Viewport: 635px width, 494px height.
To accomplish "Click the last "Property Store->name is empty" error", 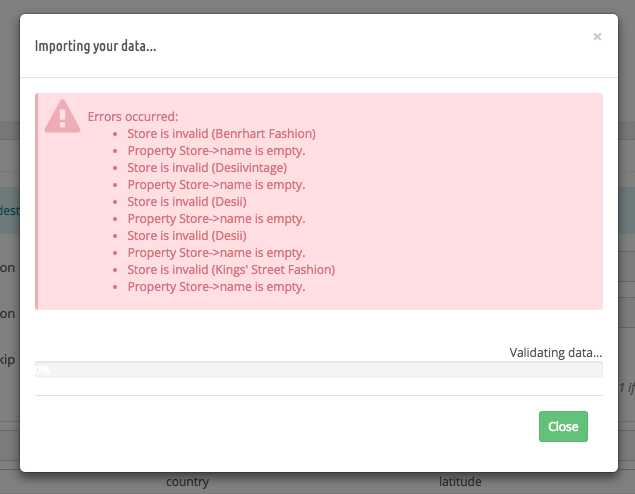I will (x=216, y=286).
